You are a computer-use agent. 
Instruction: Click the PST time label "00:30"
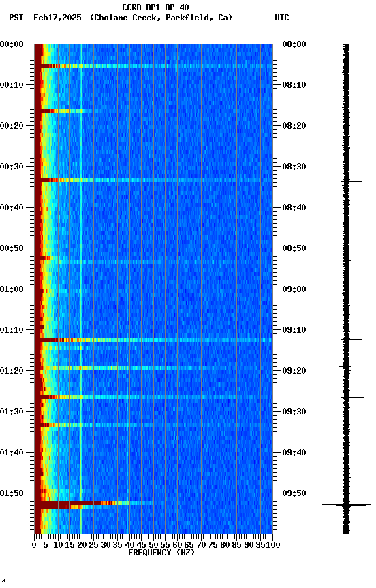pos(12,167)
